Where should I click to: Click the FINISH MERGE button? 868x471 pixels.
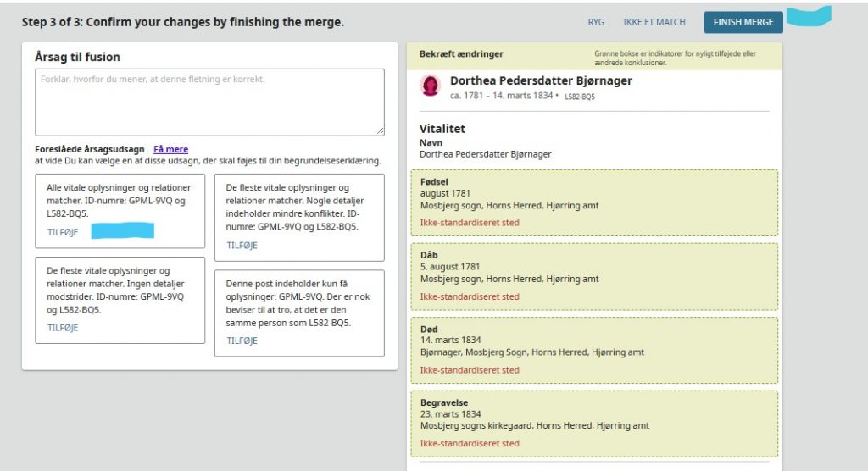(x=743, y=22)
